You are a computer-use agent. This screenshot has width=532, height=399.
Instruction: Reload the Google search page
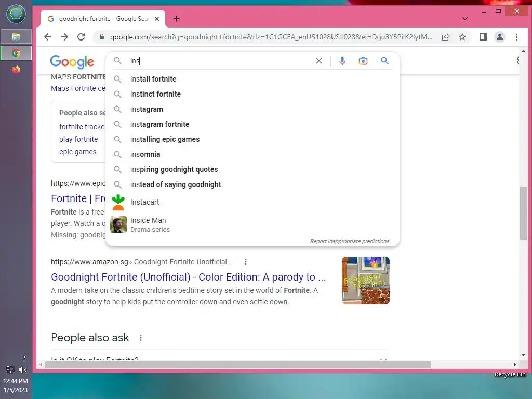click(81, 37)
